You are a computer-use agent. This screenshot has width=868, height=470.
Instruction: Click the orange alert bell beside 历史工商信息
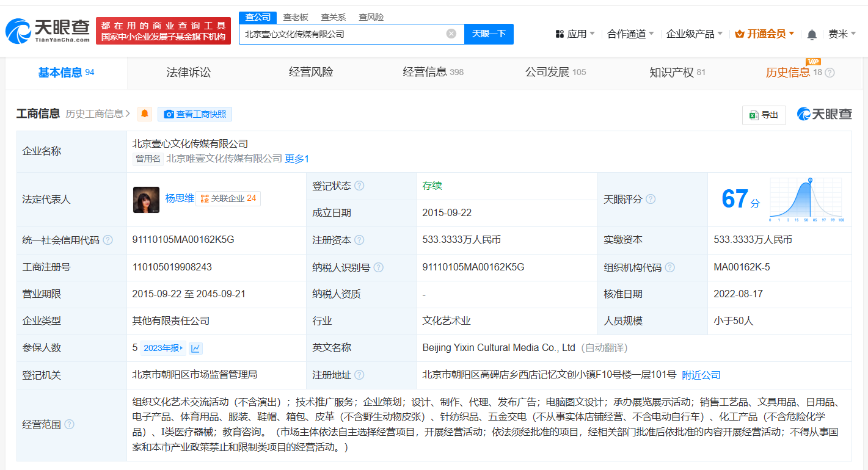[145, 114]
